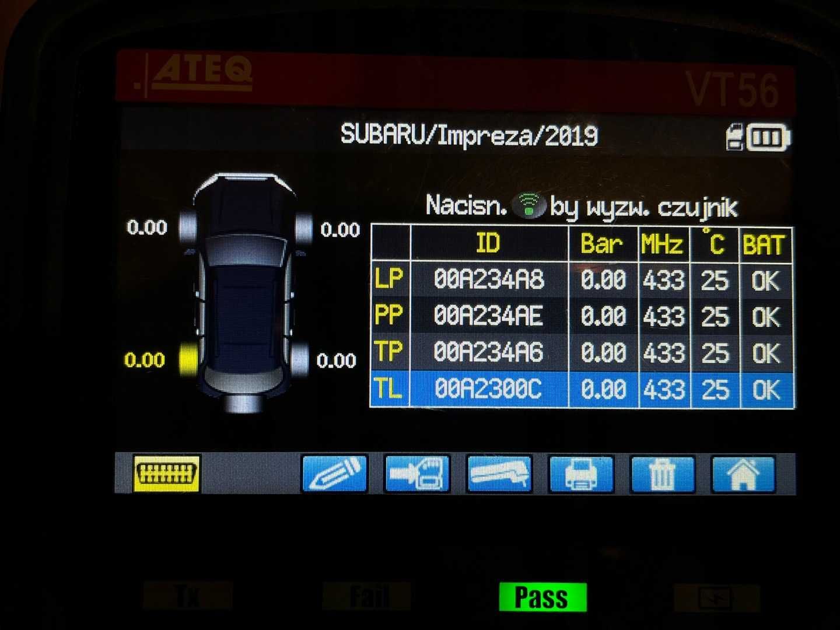This screenshot has width=840, height=630.
Task: Select sensor ID 00A2300C
Action: pyautogui.click(x=489, y=389)
